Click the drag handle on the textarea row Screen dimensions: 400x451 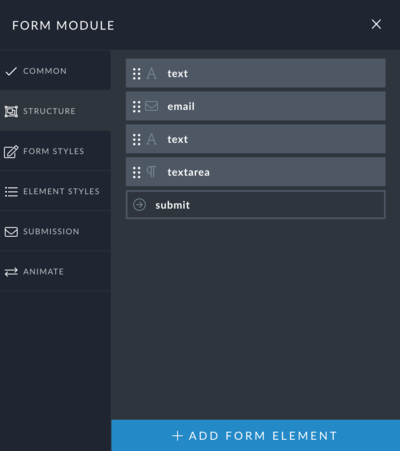(x=137, y=172)
